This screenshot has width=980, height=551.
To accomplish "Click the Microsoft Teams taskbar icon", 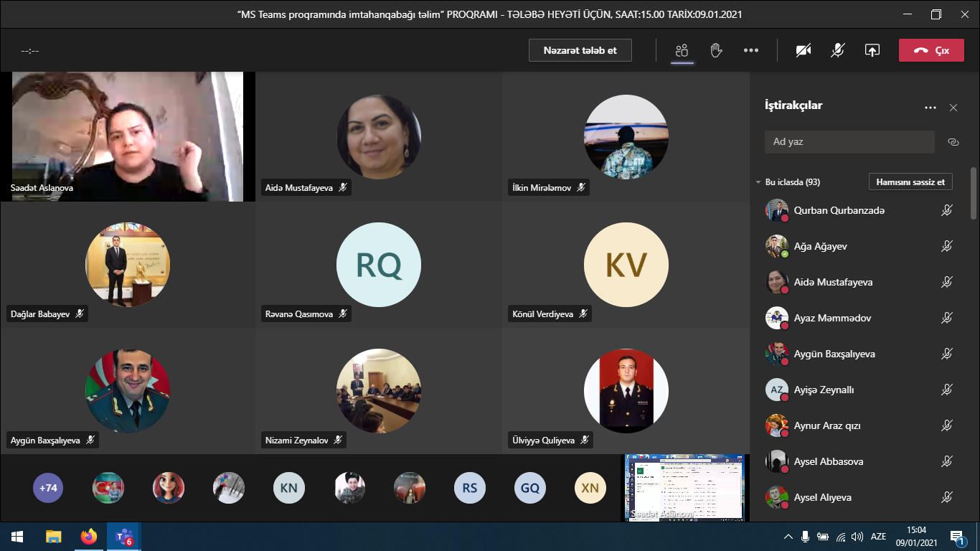I will [124, 537].
